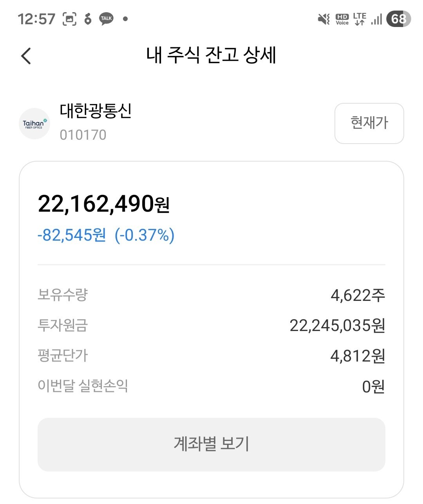
Task: Tap the 투자원금 amount 22,245,035원
Action: [337, 326]
